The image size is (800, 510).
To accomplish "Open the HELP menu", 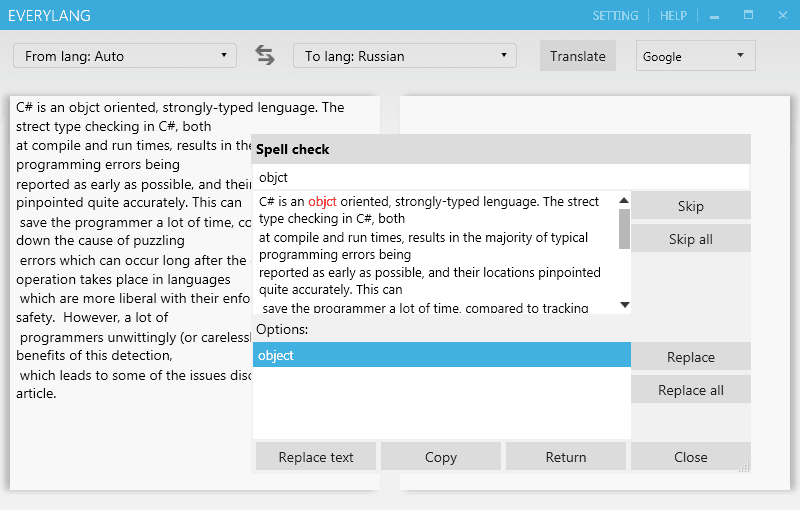I will (x=674, y=16).
